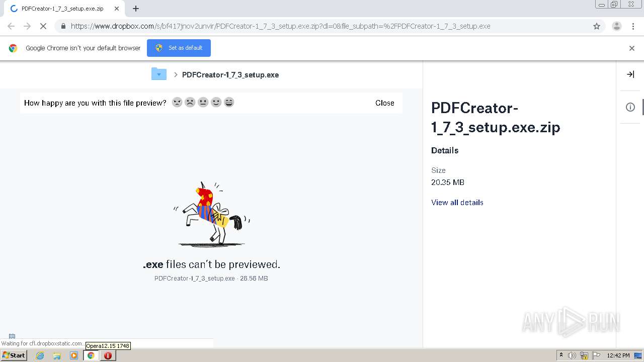Go forward to the next page

[27, 26]
